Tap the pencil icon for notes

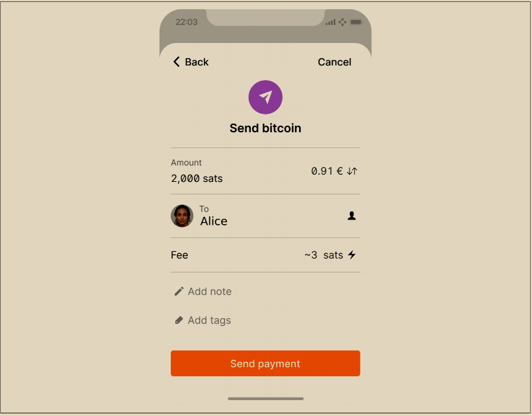[179, 292]
